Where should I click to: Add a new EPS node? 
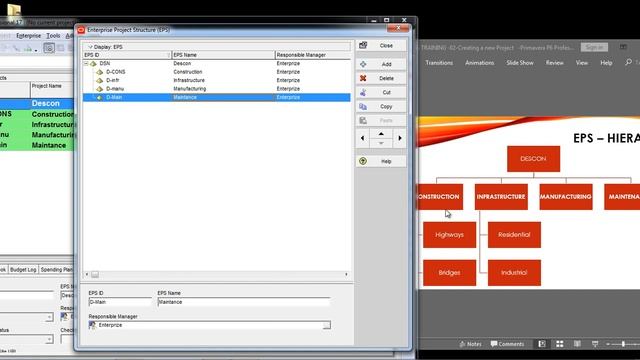point(381,64)
